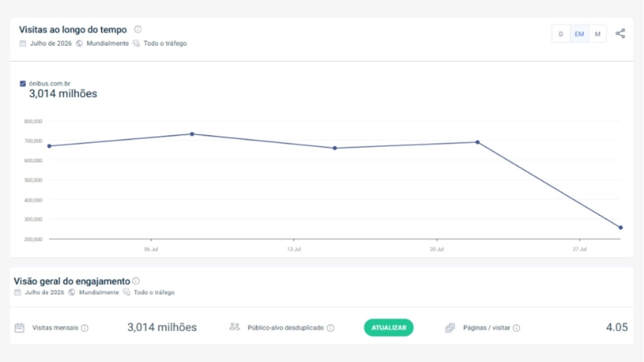The width and height of the screenshot is (644, 362).
Task: Click the last data point after 27 Jul
Action: coord(620,227)
